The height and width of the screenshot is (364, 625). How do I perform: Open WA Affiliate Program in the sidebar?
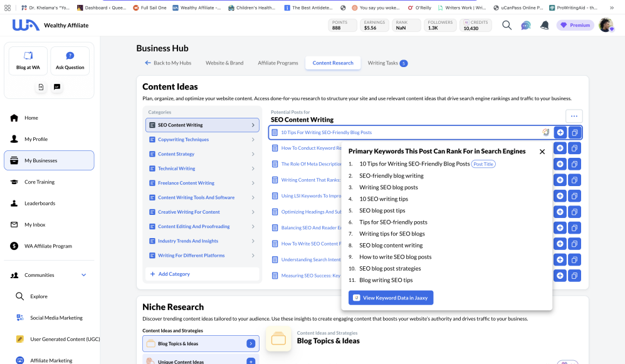pos(49,246)
